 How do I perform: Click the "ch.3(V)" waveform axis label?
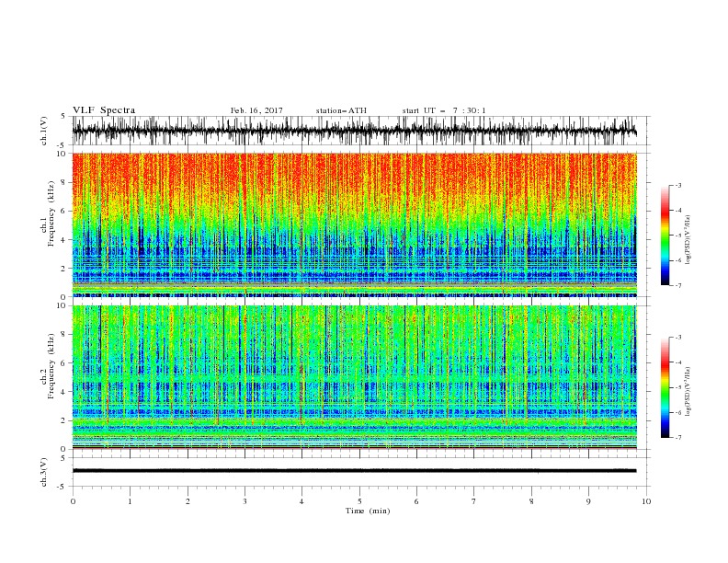[x=44, y=472]
